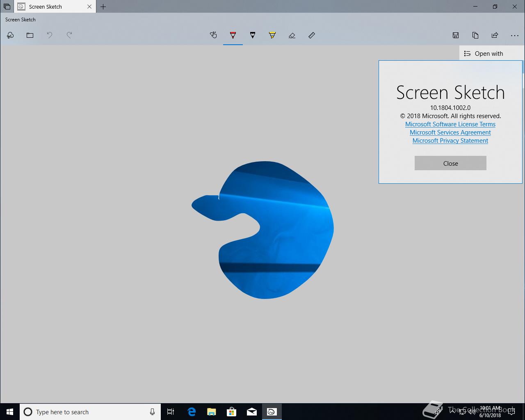Image resolution: width=525 pixels, height=420 pixels.
Task: Choose Open with from the menu
Action: tap(492, 53)
